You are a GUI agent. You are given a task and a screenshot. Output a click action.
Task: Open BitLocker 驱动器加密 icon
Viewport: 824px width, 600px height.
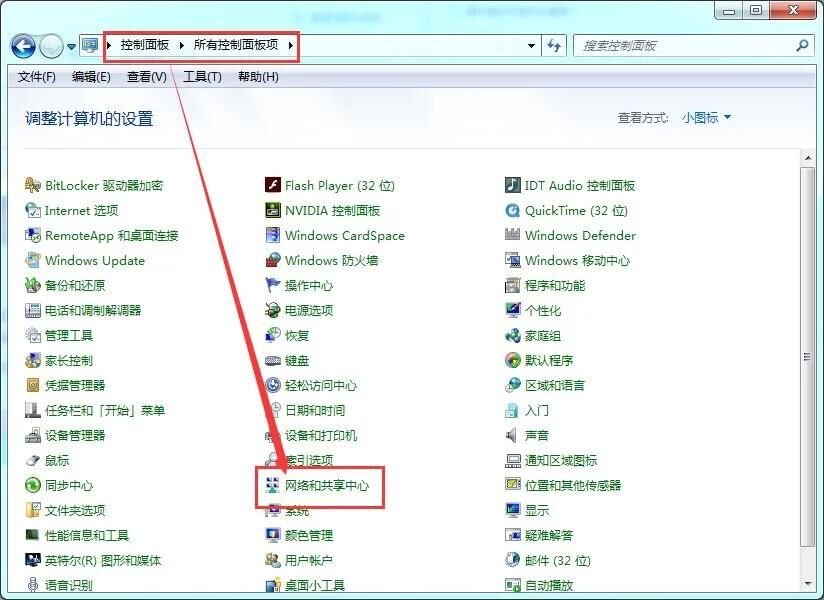point(33,185)
